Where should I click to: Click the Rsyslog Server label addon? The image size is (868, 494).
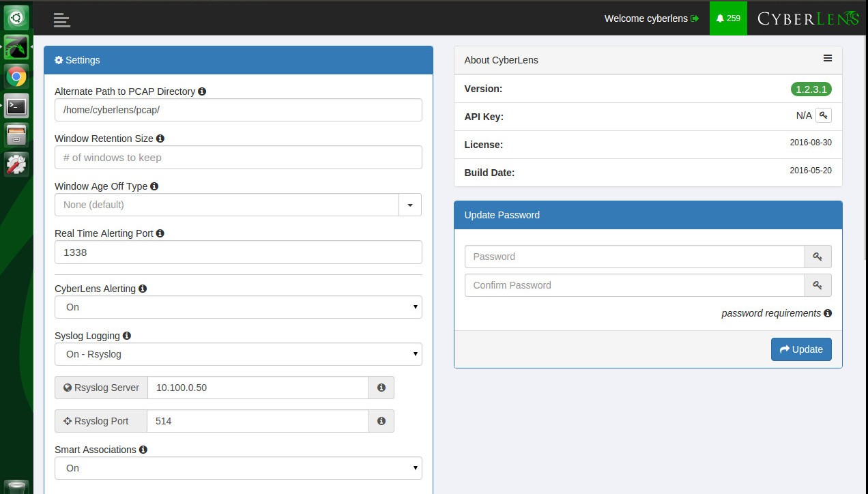pos(101,388)
